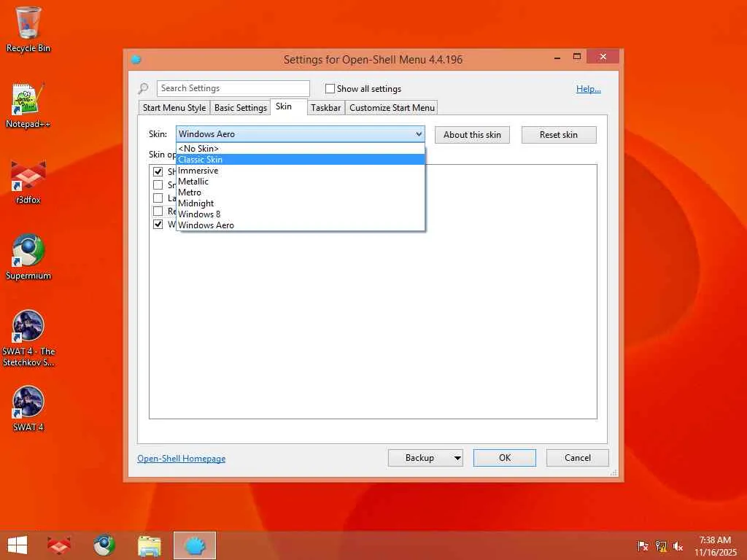Choose Midnight skin from the list

[x=300, y=203]
